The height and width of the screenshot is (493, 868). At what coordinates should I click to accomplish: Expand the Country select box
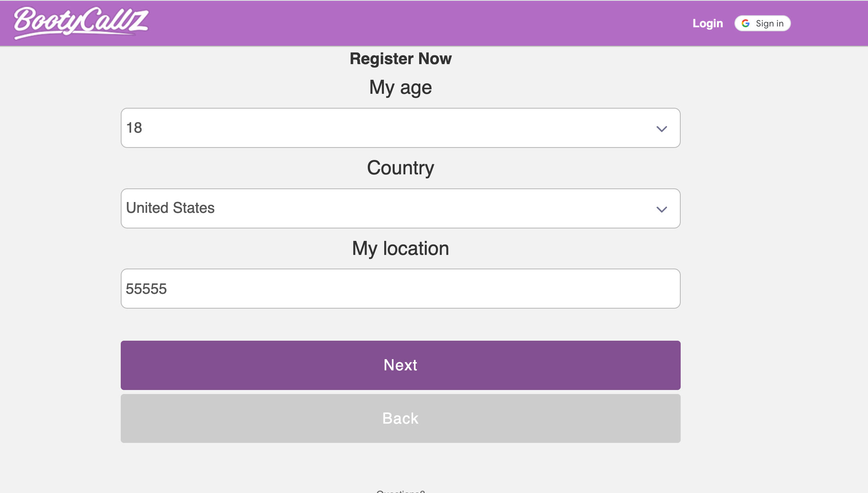pyautogui.click(x=400, y=208)
